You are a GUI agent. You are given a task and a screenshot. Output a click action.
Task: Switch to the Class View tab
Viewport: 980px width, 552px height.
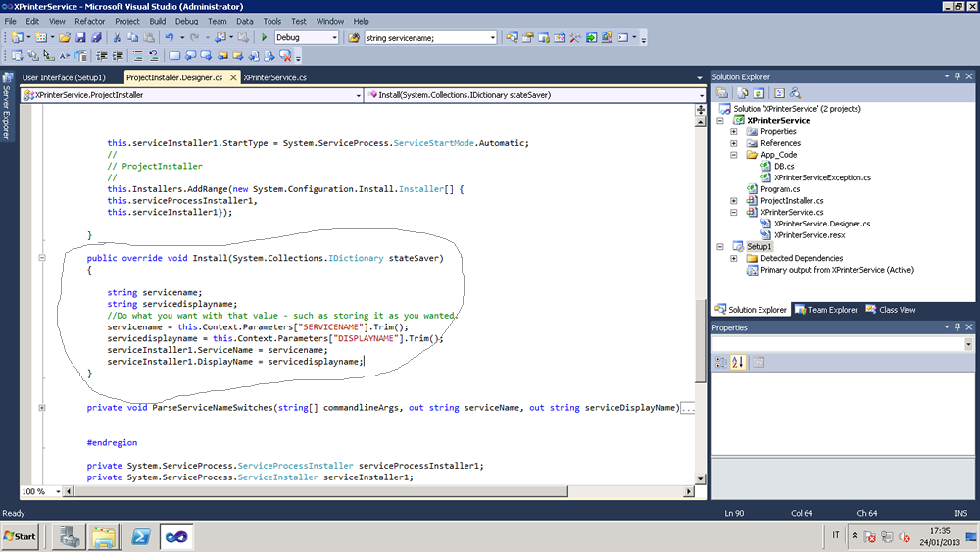891,310
